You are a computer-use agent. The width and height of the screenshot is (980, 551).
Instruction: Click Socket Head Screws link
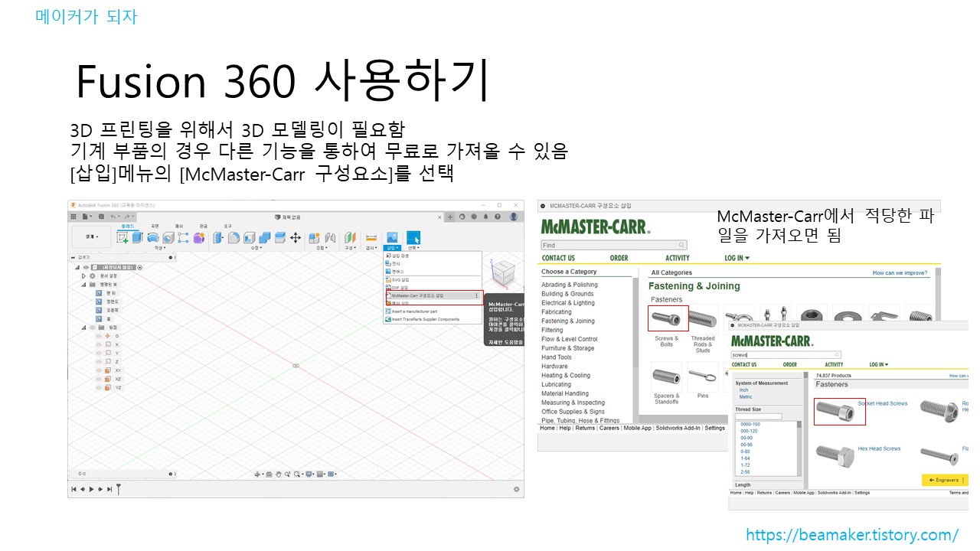pyautogui.click(x=883, y=403)
